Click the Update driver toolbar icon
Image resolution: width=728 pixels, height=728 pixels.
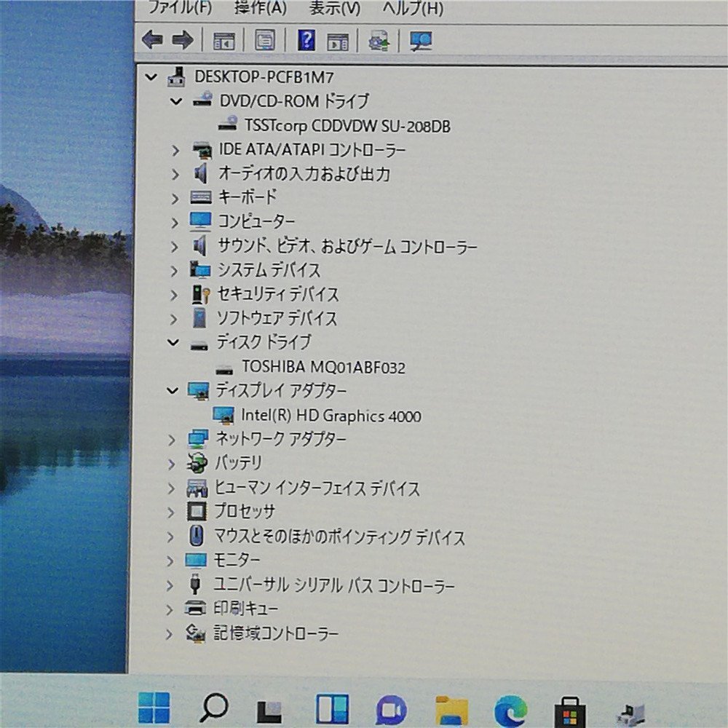tap(379, 40)
